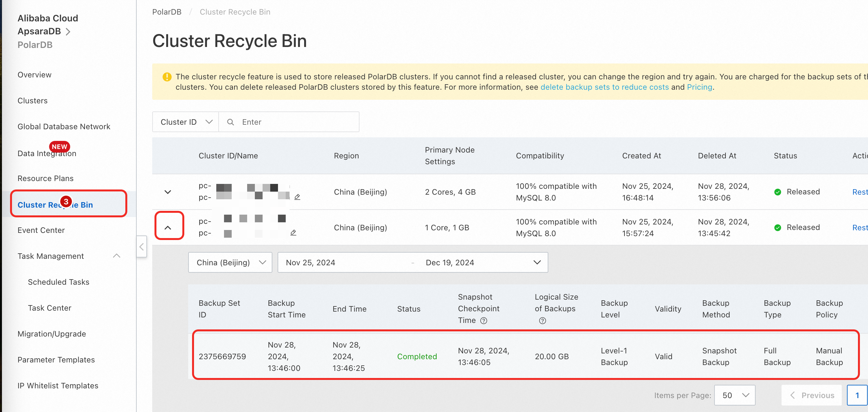Open Clusters in the sidebar

point(32,101)
